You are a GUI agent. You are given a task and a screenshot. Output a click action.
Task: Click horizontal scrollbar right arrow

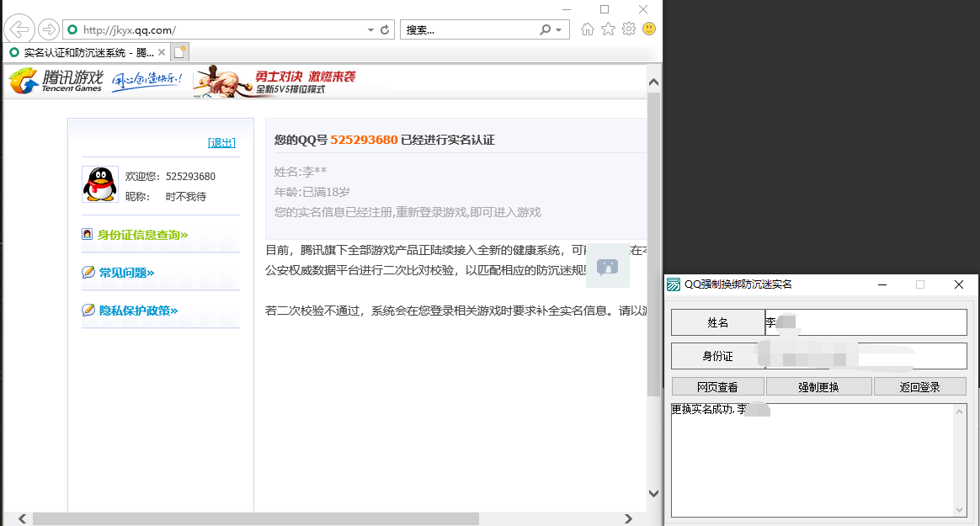pos(628,519)
